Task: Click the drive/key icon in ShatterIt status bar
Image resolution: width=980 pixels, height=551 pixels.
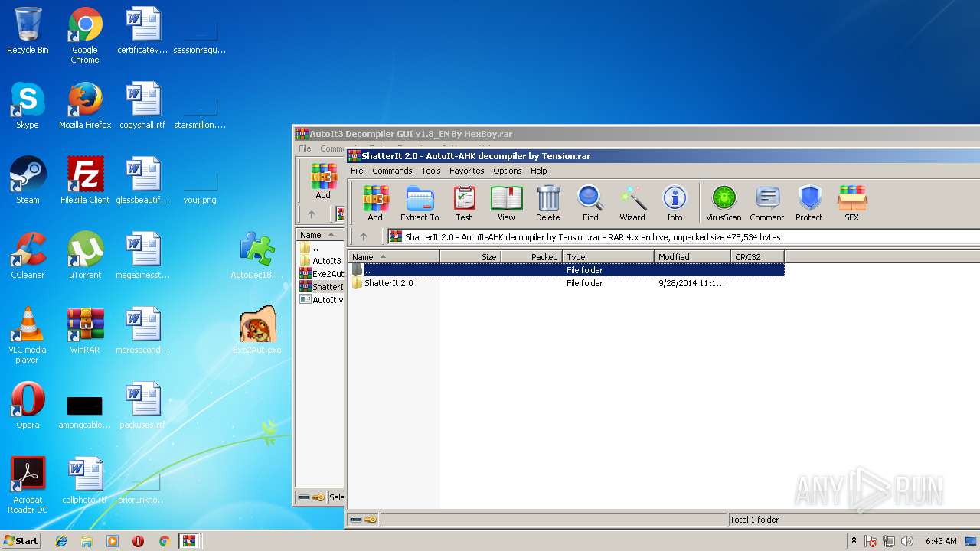Action: (x=364, y=520)
